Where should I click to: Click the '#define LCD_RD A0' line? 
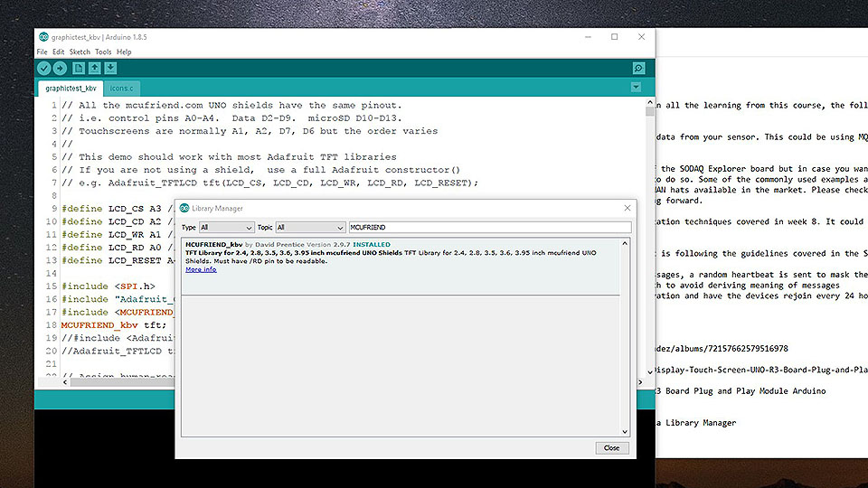111,248
